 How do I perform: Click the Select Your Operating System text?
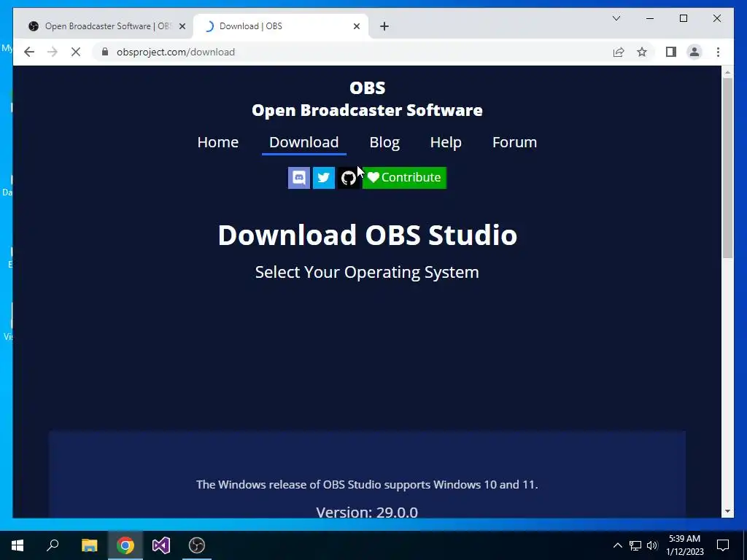point(367,272)
